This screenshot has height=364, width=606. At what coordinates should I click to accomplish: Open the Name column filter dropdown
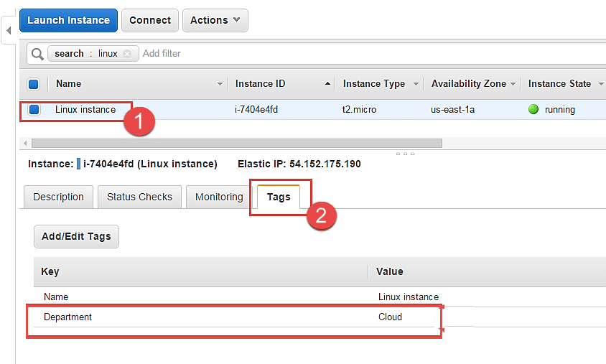pos(220,84)
